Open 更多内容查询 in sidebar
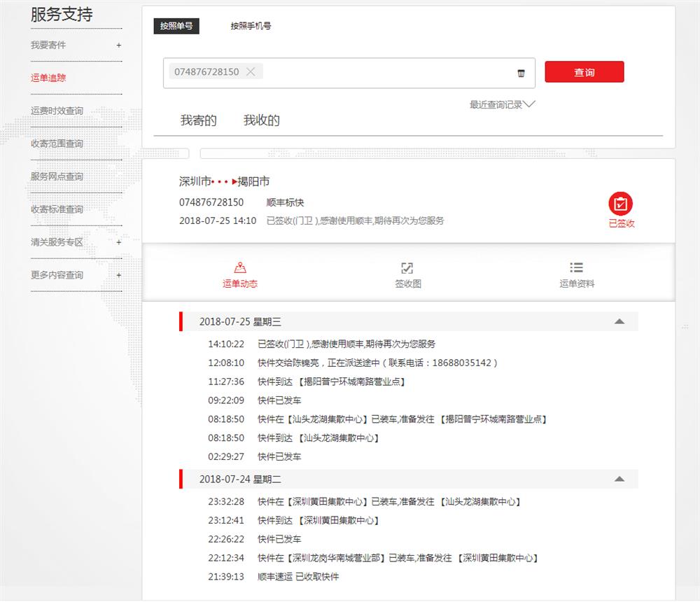Image resolution: width=700 pixels, height=602 pixels. click(57, 275)
